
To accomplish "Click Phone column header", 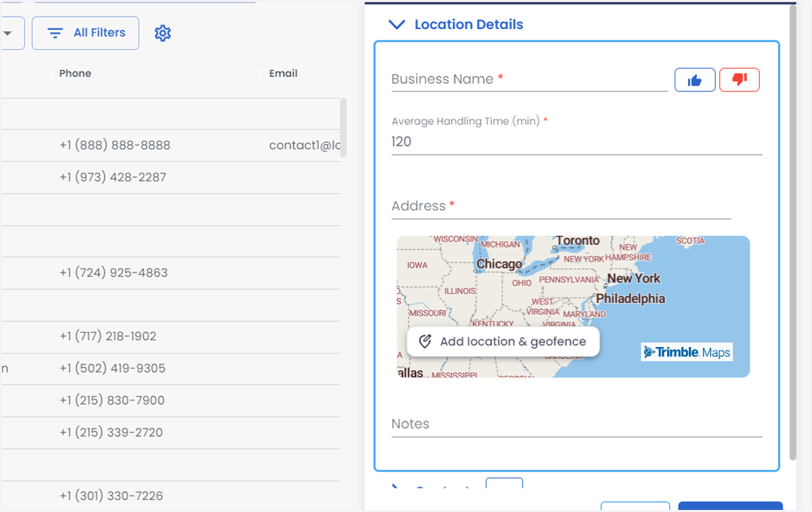I will (x=75, y=73).
